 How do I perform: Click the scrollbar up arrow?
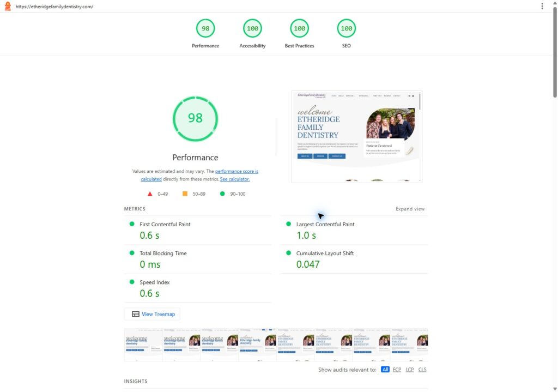click(x=555, y=3)
